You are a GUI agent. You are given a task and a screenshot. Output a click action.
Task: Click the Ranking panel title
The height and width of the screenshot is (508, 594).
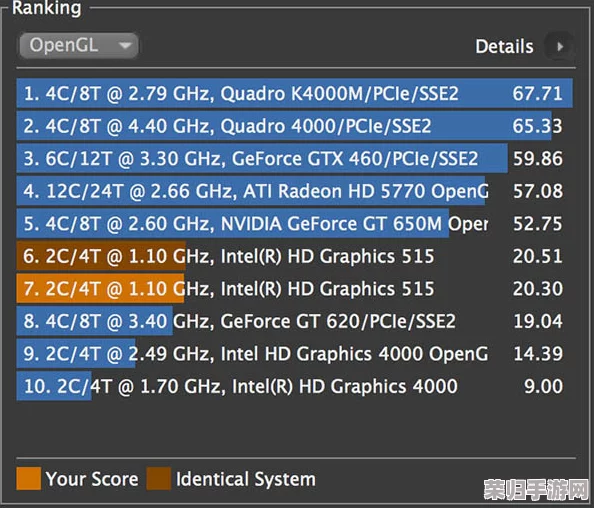(x=47, y=8)
